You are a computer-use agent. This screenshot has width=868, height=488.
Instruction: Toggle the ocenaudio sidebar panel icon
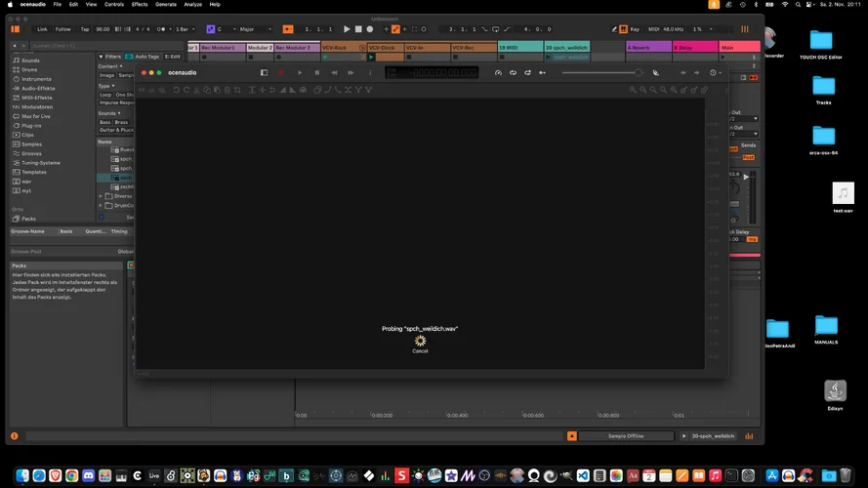[x=264, y=72]
